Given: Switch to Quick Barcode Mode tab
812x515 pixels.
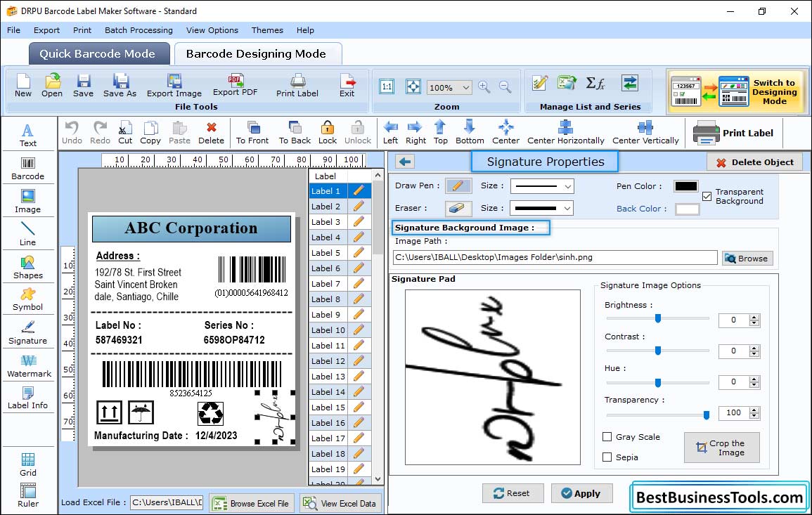Looking at the screenshot, I should coord(99,54).
